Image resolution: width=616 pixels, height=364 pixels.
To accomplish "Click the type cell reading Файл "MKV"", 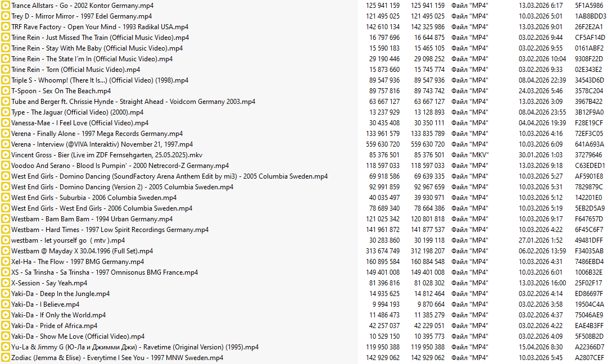I will coord(470,154).
